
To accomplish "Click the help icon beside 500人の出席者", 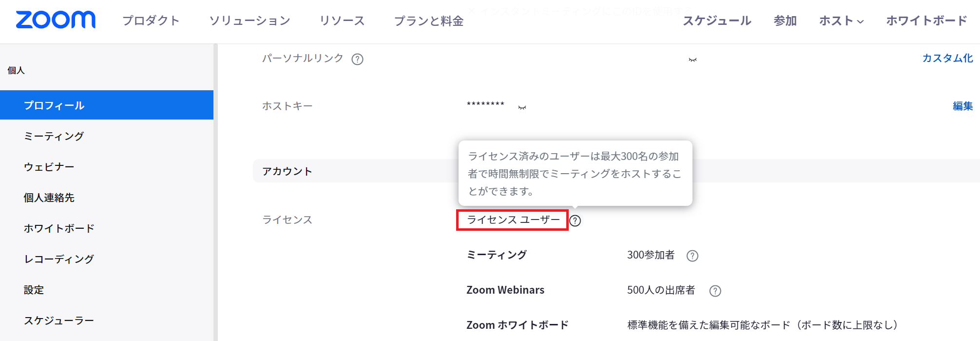I will [x=715, y=290].
